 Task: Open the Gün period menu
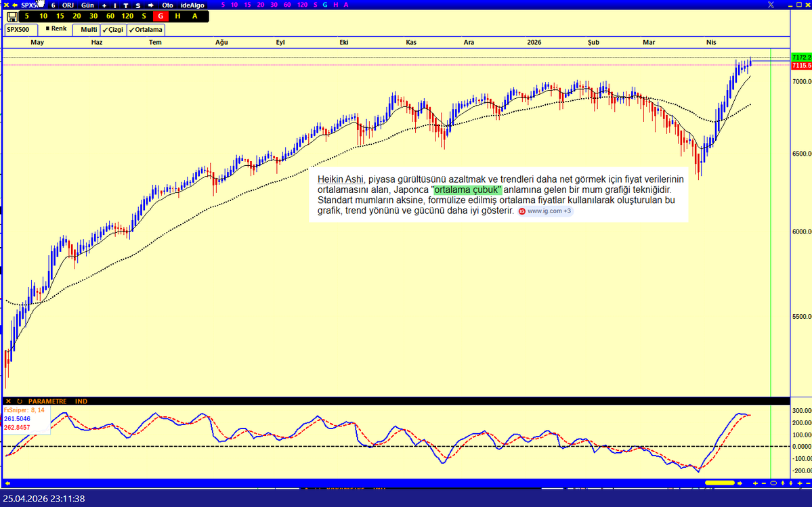[87, 5]
